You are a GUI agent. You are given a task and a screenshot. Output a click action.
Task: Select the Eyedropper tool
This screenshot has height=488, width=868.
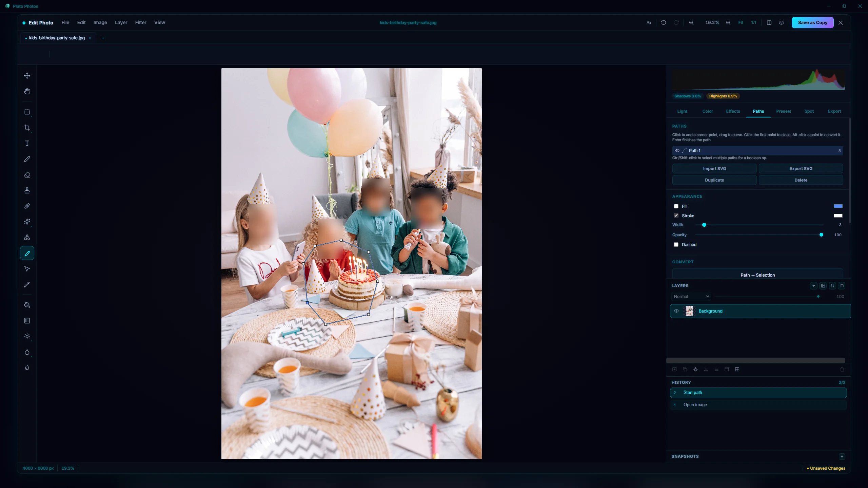coord(27,284)
